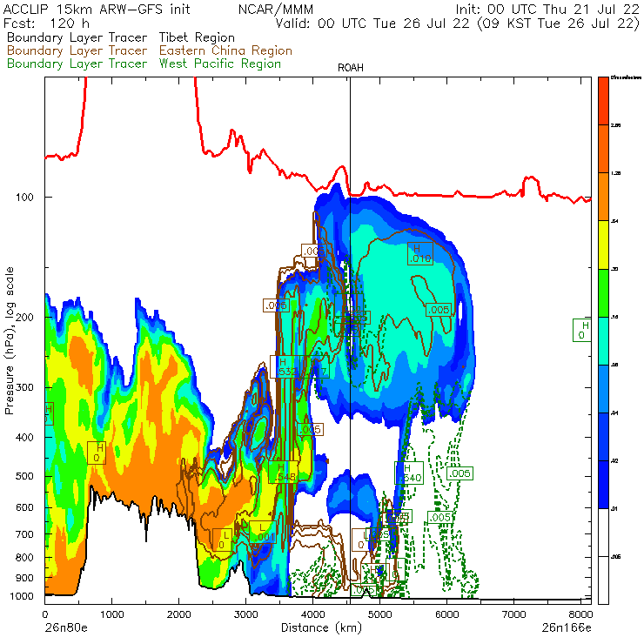
Task: Click the brown 'H 0' label over orange area
Action: click(x=97, y=453)
